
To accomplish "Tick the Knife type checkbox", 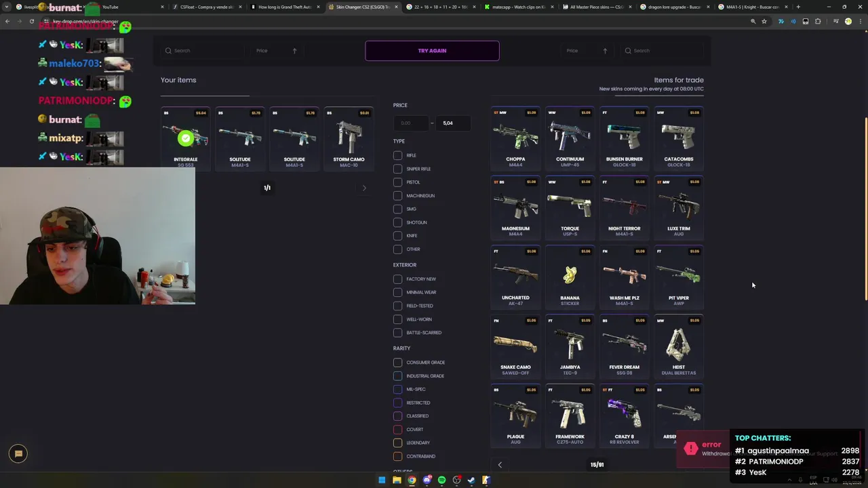I will 397,235.
